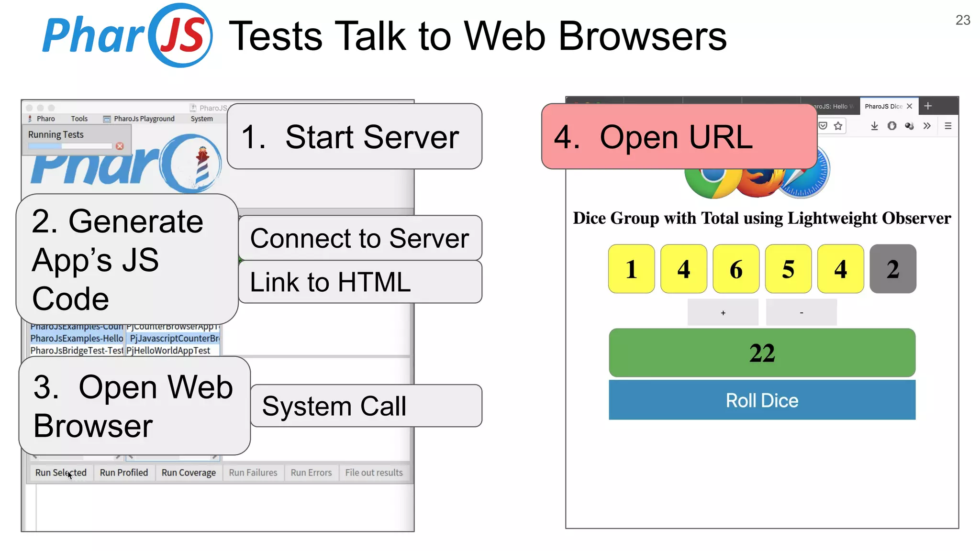Screen dimensions: 980x551
Task: Select PharoJsExamples-Hello package in list
Action: pos(77,338)
